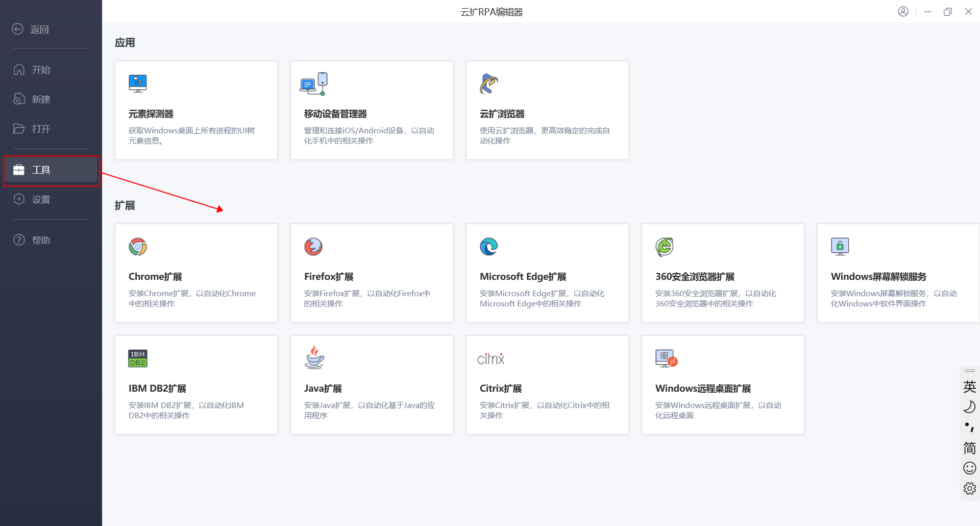Viewport: 980px width, 526px height.
Task: Click the Java扩展 description text
Action: coord(370,411)
